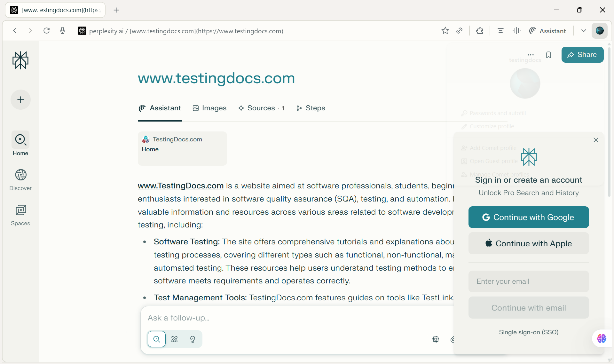Image resolution: width=614 pixels, height=364 pixels.
Task: Open the Spaces section
Action: coord(20,215)
